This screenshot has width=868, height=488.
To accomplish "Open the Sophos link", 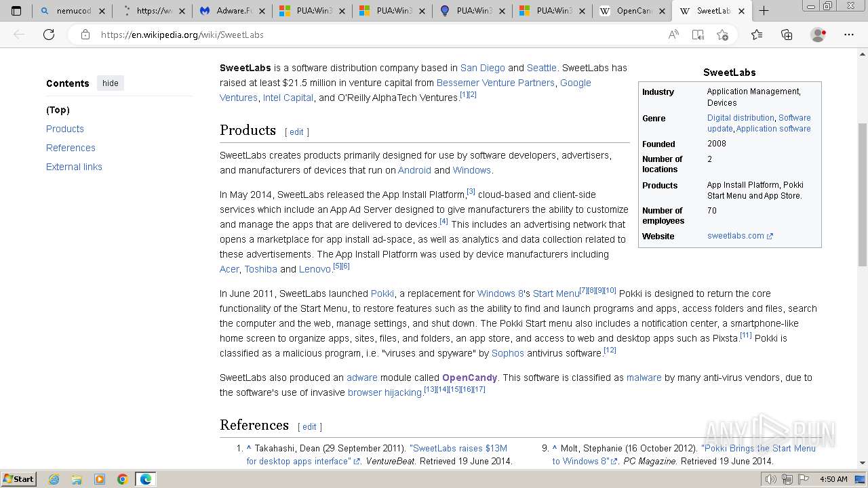I will click(508, 353).
